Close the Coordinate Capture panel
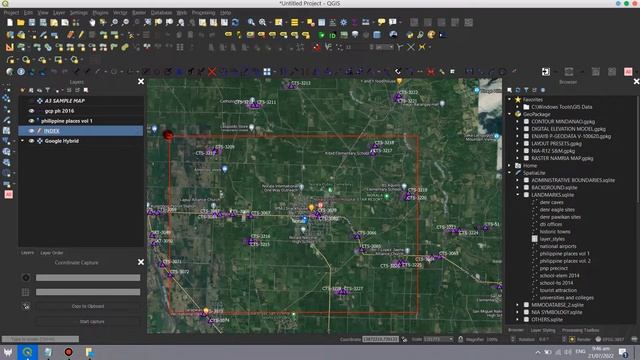Viewport: 640px width, 360px height. click(x=141, y=262)
